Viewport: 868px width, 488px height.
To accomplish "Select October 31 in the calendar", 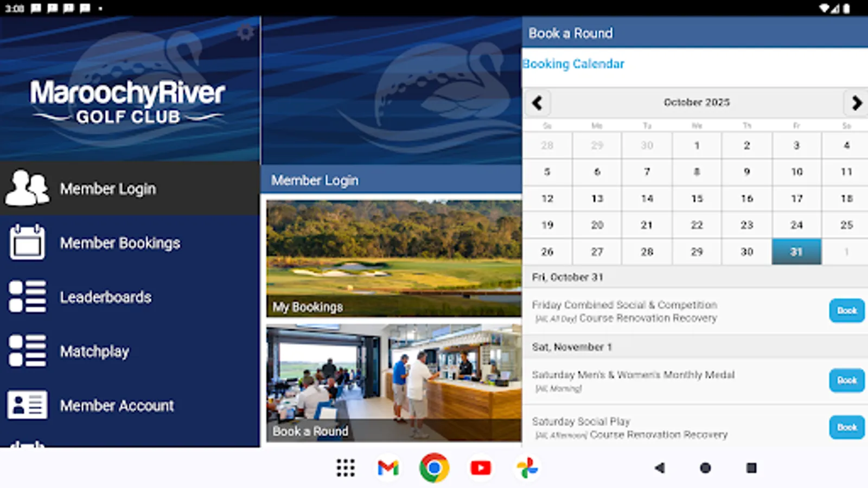I will (x=796, y=252).
